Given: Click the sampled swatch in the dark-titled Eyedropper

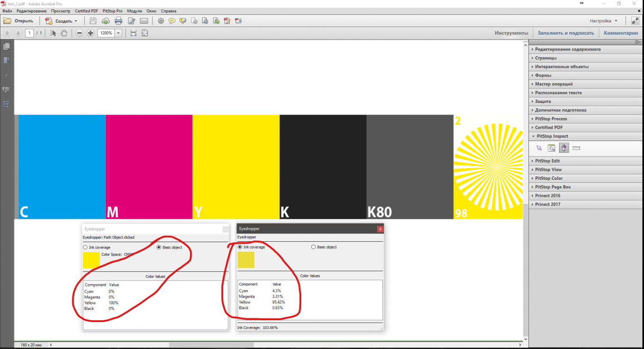Looking at the screenshot, I should click(x=246, y=260).
